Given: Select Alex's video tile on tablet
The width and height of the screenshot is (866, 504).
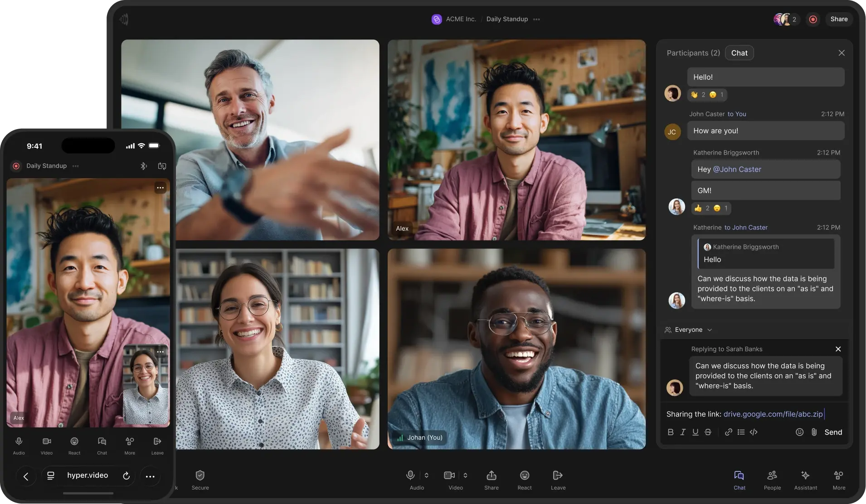Looking at the screenshot, I should click(x=516, y=140).
